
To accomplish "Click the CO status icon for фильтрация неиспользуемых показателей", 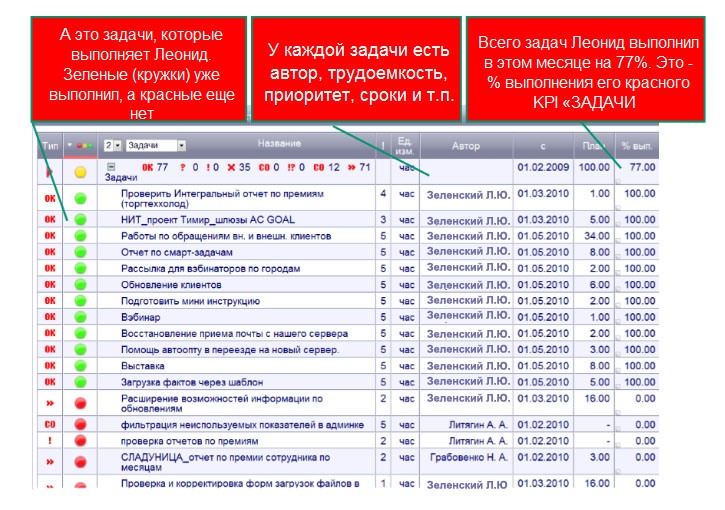I will 50,424.
